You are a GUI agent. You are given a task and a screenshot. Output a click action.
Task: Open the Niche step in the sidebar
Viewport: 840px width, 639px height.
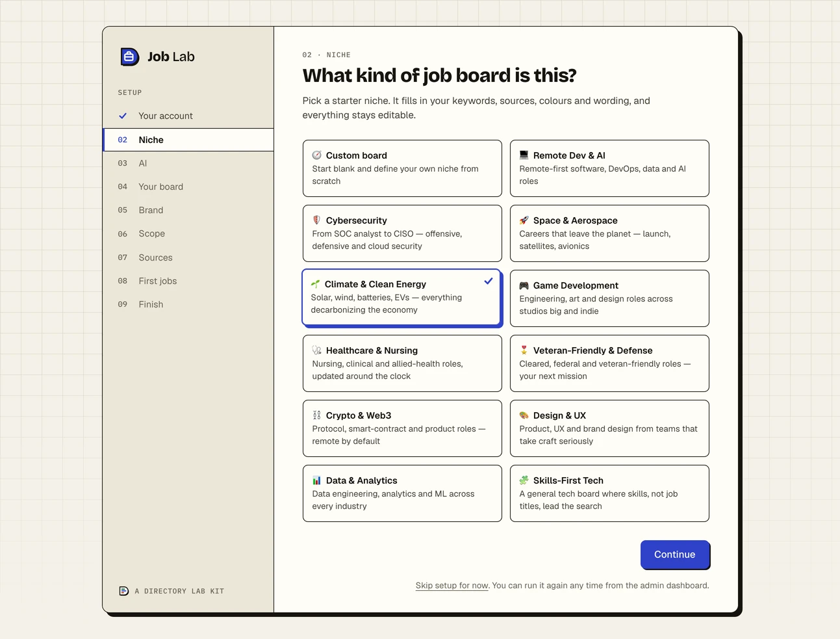point(188,140)
